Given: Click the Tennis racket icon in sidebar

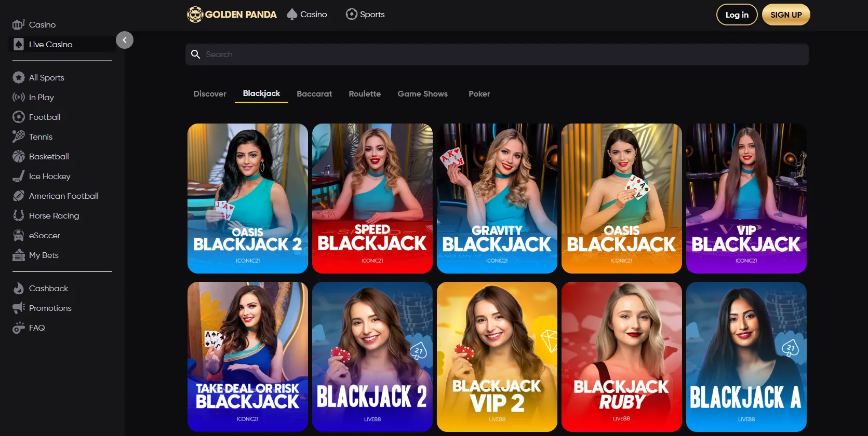Looking at the screenshot, I should tap(19, 137).
